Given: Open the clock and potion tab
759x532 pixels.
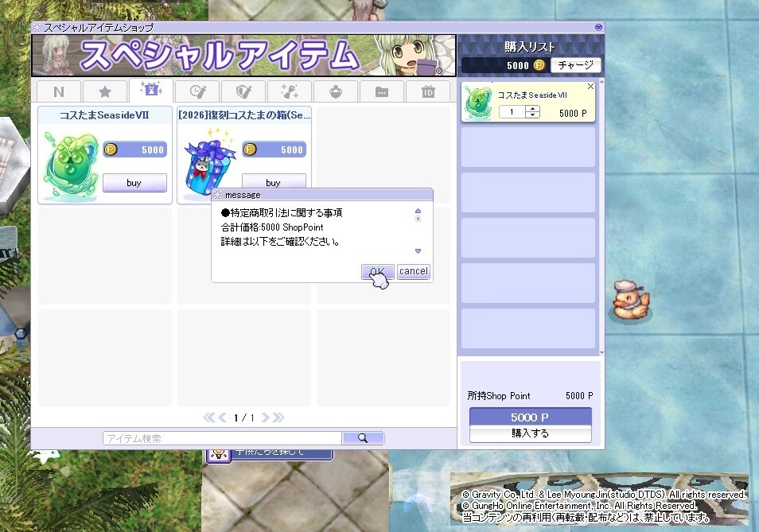Looking at the screenshot, I should tap(197, 91).
